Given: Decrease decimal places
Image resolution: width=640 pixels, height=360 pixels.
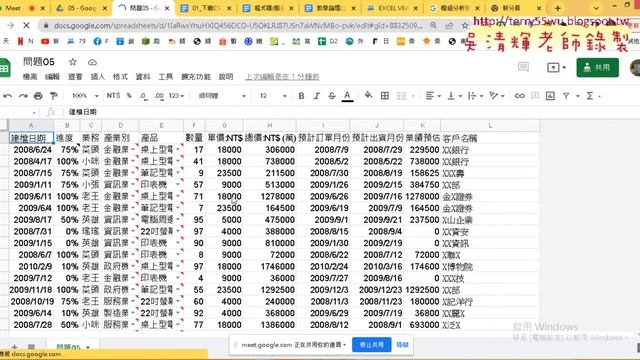Looking at the screenshot, I should click(x=143, y=96).
